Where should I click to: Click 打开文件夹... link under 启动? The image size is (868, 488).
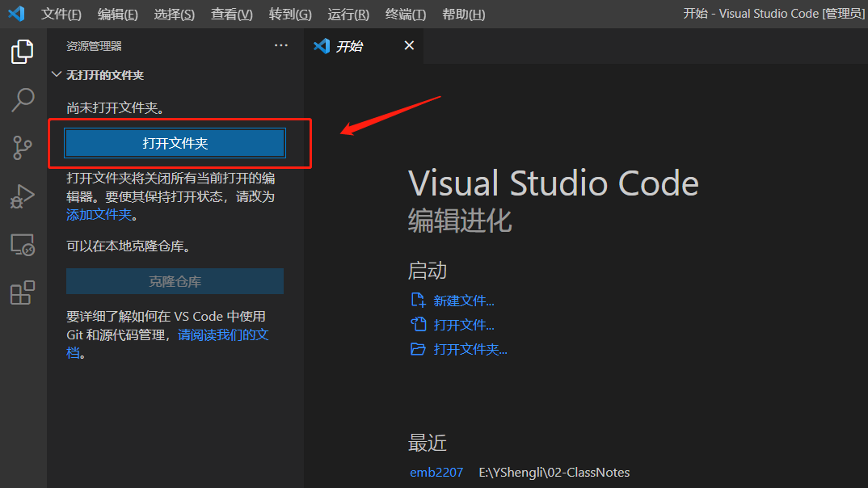click(x=470, y=349)
